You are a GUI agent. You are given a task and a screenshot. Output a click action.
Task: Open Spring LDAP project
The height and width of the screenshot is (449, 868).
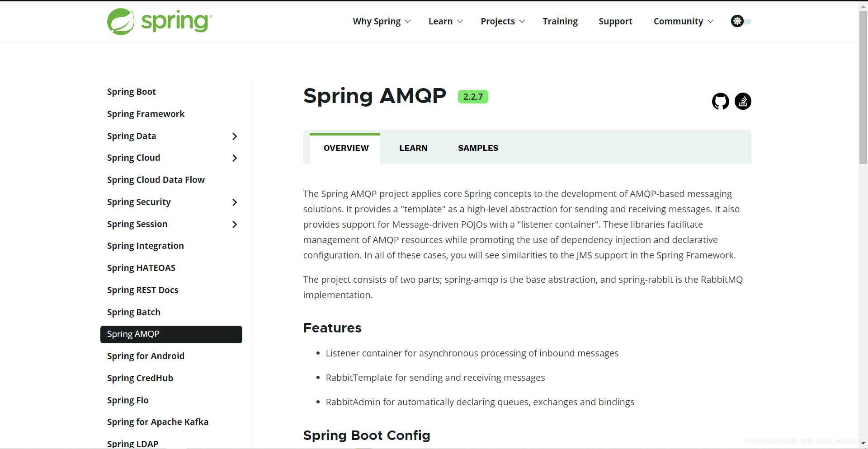coord(132,444)
